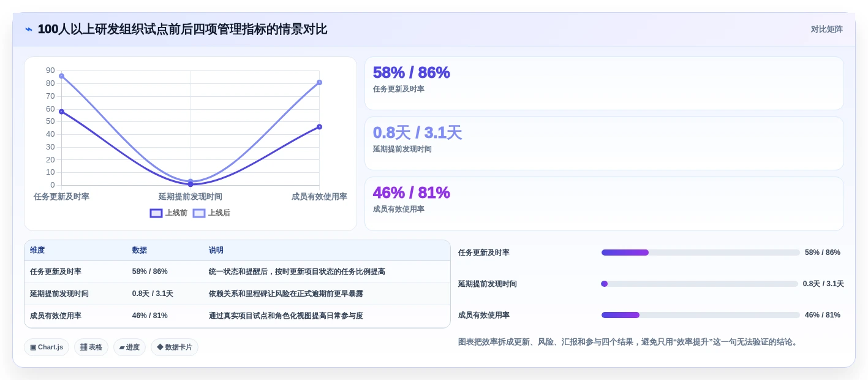Click the 0.8天 / 3.1天 value beside progress bar

pos(823,284)
